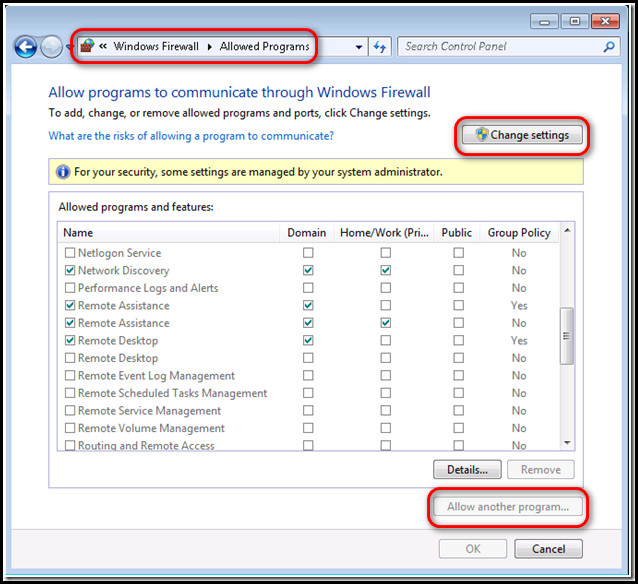Click the address bar double-chevron icon

pyautogui.click(x=103, y=46)
